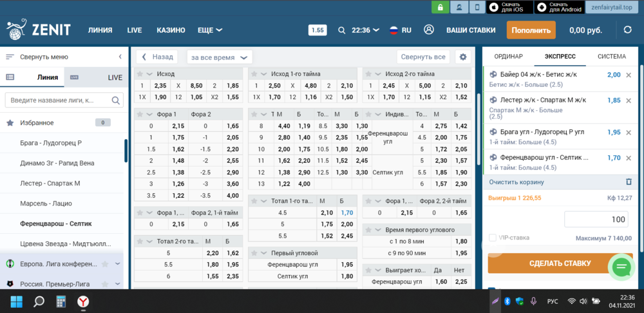Remove Байер 04 ж/к bet with X
Screen dimensions: 644x313
point(629,75)
